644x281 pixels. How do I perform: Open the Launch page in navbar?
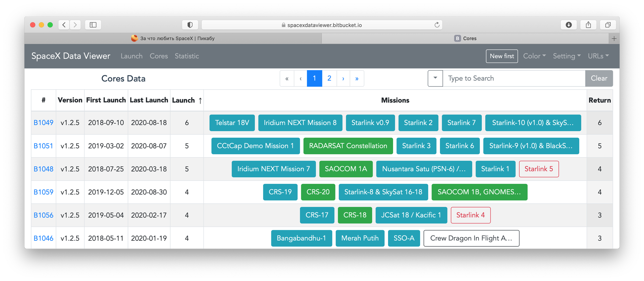(131, 56)
